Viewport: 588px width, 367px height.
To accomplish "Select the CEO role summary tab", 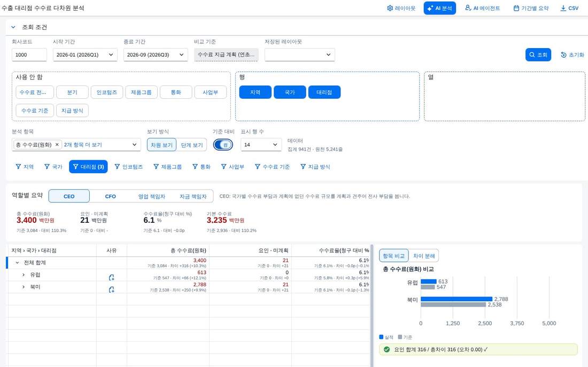I will pyautogui.click(x=69, y=196).
